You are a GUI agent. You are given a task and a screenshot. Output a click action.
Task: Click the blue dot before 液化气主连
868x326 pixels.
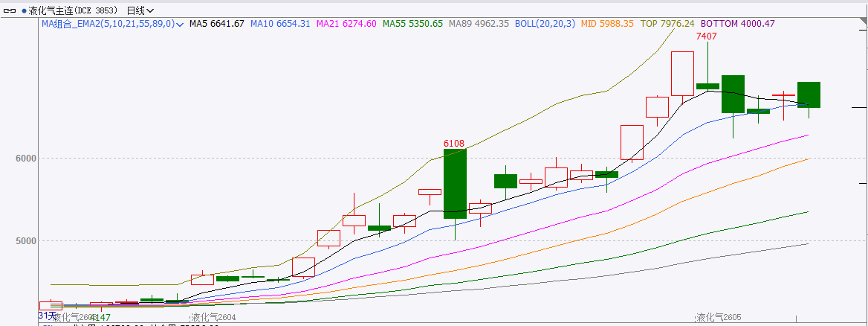click(24, 11)
